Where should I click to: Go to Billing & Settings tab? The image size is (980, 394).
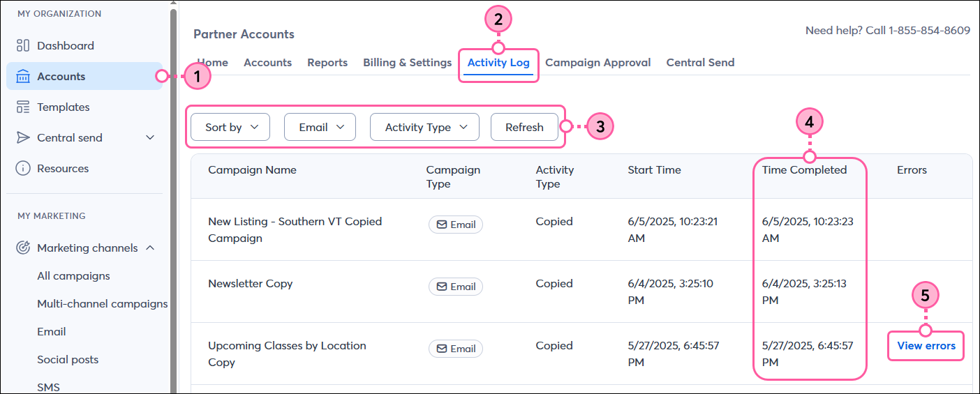pos(408,62)
